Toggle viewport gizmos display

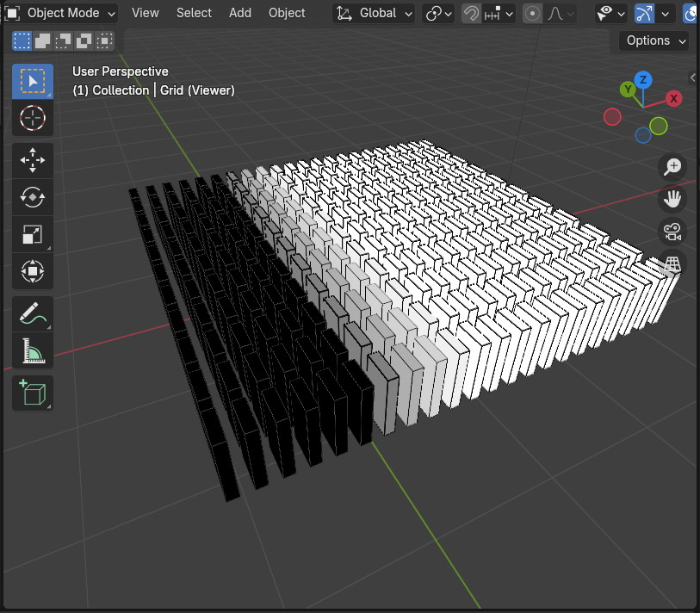644,14
